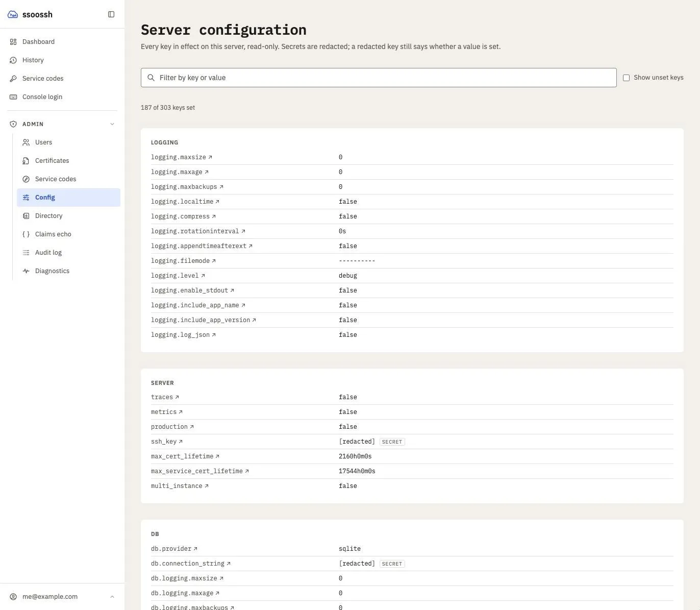The width and height of the screenshot is (700, 610).
Task: Focus the Filter by key or value field
Action: [x=379, y=78]
